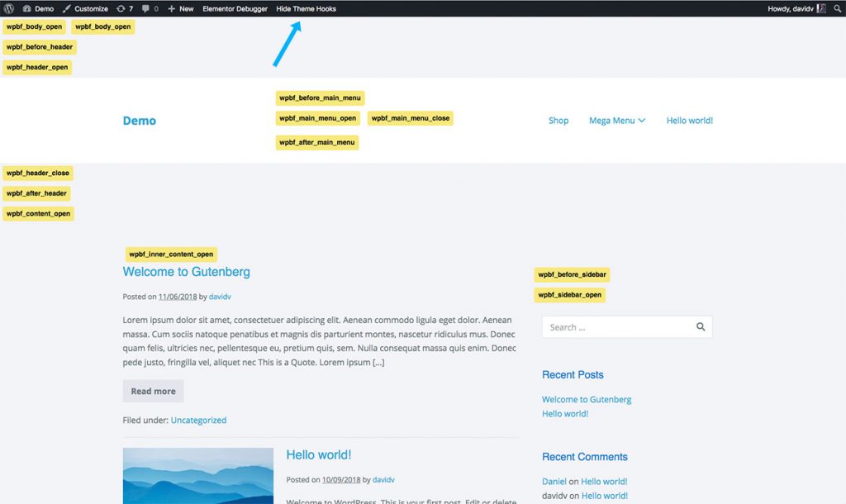Open Hello world! under Recent Posts
This screenshot has width=846, height=504.
565,413
